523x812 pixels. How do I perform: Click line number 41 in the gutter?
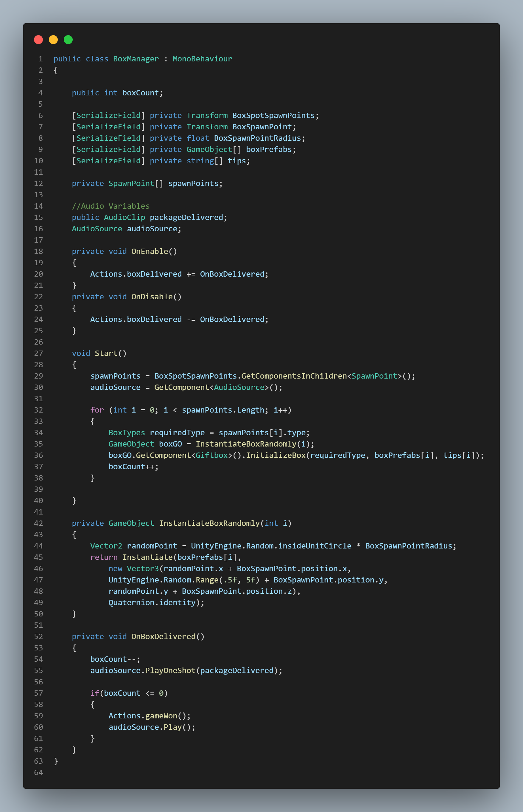[x=38, y=512]
